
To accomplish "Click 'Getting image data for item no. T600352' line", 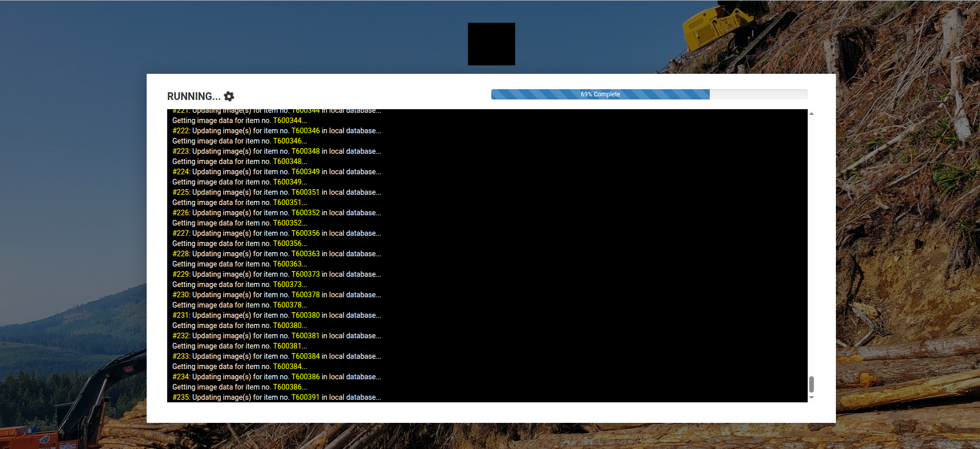I will click(x=239, y=223).
